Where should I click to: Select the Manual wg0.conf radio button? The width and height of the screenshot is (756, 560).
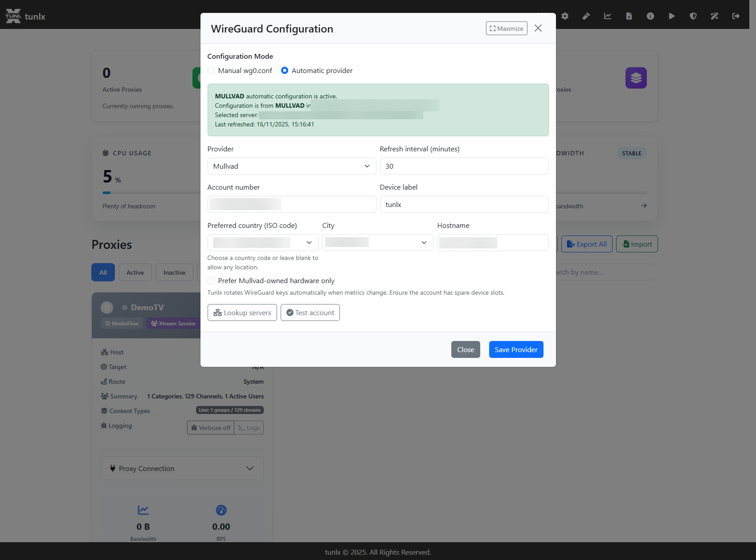(211, 70)
